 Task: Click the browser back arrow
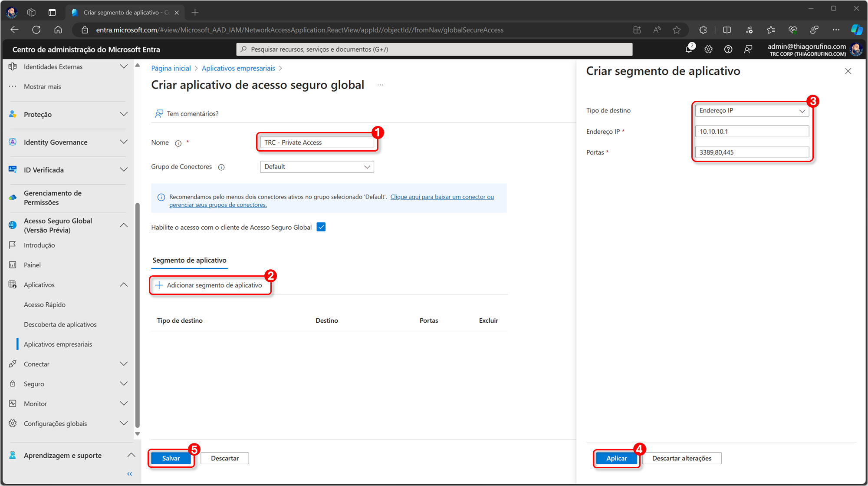[x=14, y=30]
